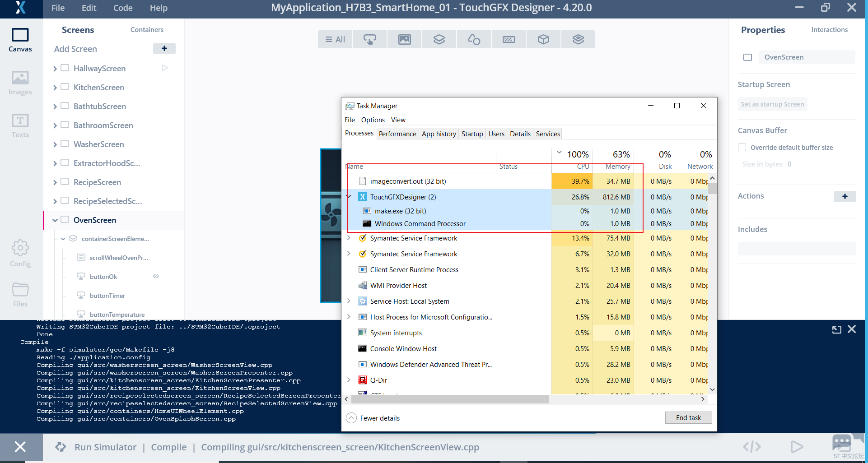
Task: Switch to the Performance tab
Action: [397, 134]
